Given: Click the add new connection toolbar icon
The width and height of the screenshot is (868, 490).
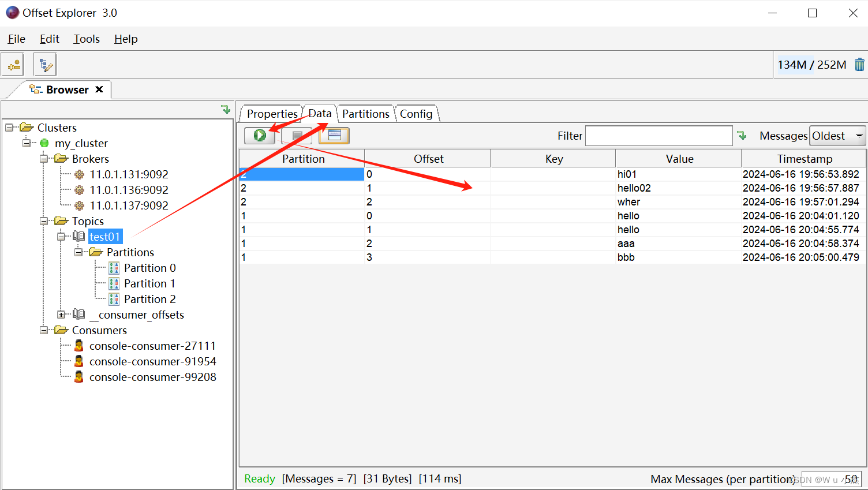Looking at the screenshot, I should tap(13, 65).
